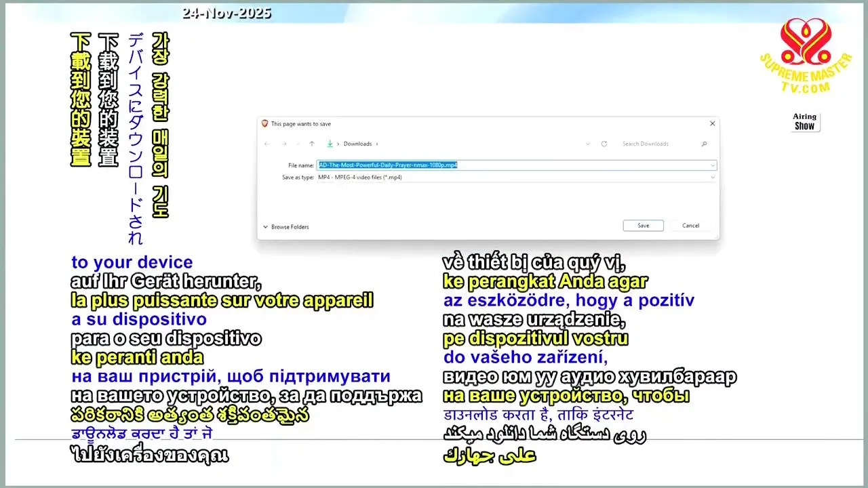Select Downloads in the address breadcrumb

tap(357, 144)
